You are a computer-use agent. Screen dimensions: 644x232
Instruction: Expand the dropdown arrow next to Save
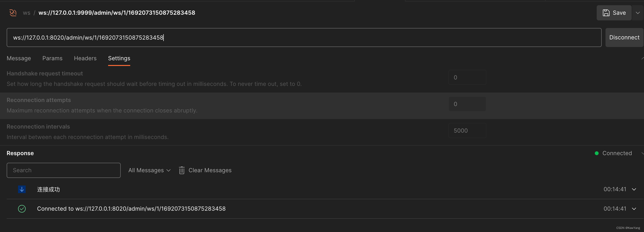638,13
